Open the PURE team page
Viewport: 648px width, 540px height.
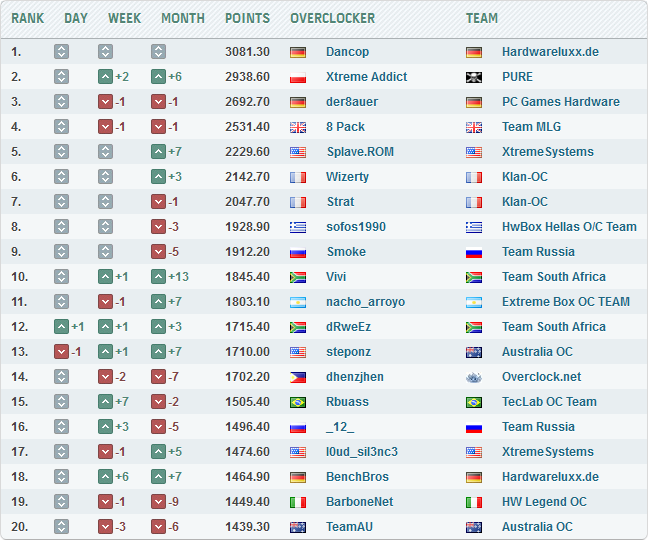pyautogui.click(x=517, y=77)
